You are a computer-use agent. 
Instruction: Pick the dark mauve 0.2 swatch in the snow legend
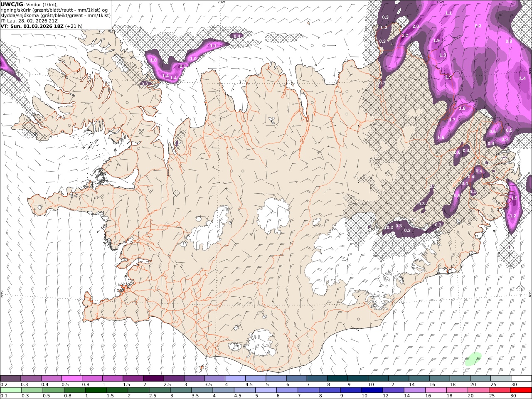[10, 378]
